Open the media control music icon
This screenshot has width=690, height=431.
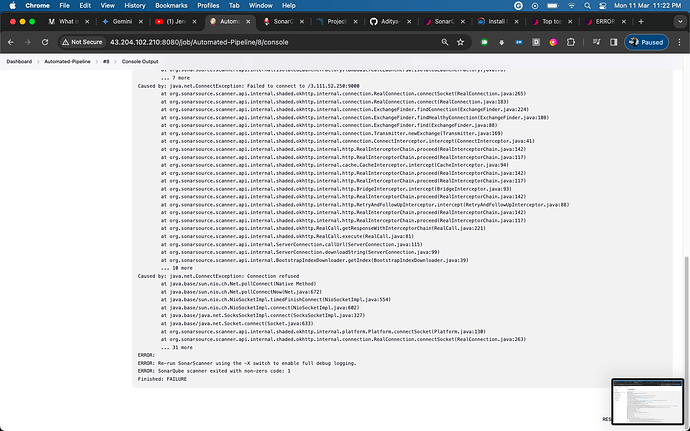pyautogui.click(x=594, y=42)
